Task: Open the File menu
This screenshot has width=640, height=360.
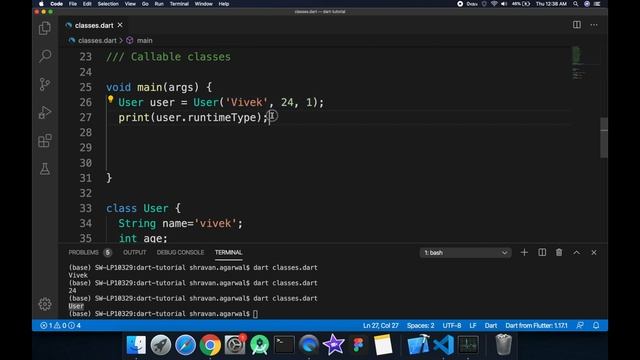Action: coord(73,4)
